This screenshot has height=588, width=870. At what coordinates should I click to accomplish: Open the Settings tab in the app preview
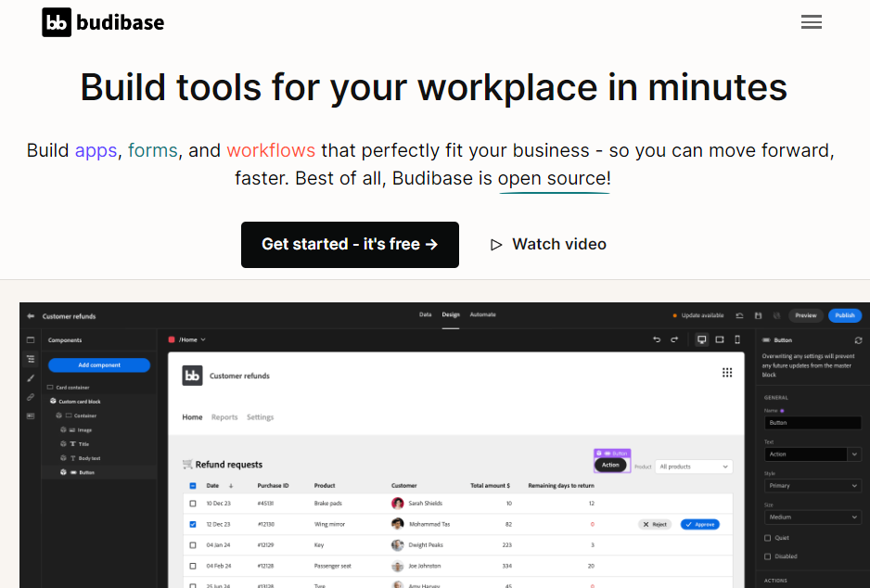pyautogui.click(x=261, y=417)
